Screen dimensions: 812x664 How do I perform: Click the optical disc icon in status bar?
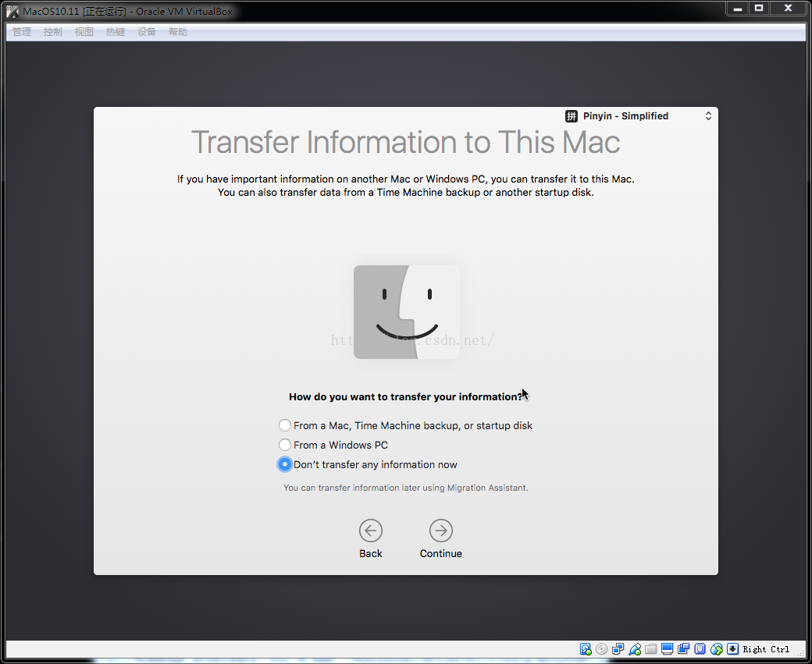click(x=602, y=649)
